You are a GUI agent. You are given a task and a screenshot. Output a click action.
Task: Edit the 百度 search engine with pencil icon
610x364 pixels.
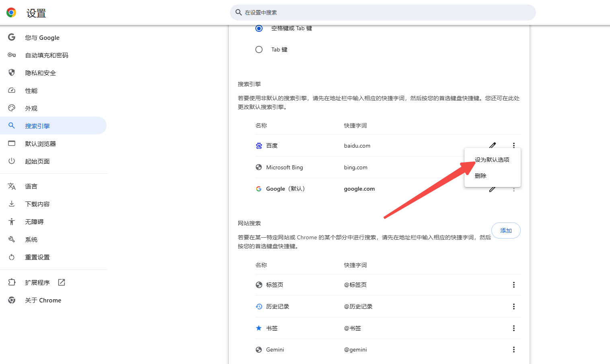tap(492, 145)
